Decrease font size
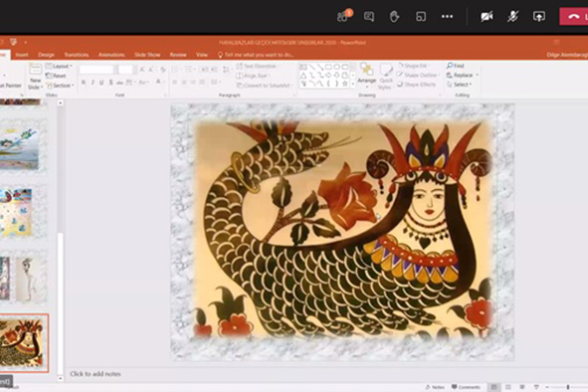Screen dimensions: 588x392 point(151,70)
